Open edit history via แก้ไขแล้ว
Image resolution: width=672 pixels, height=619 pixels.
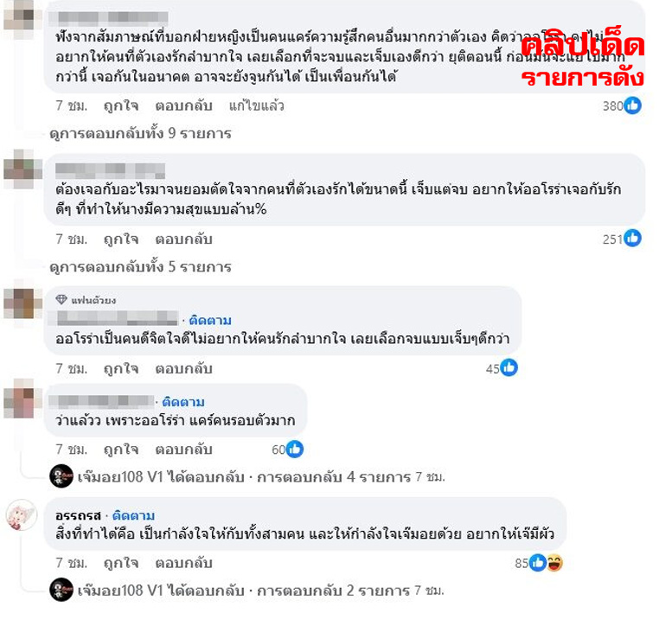tap(256, 105)
